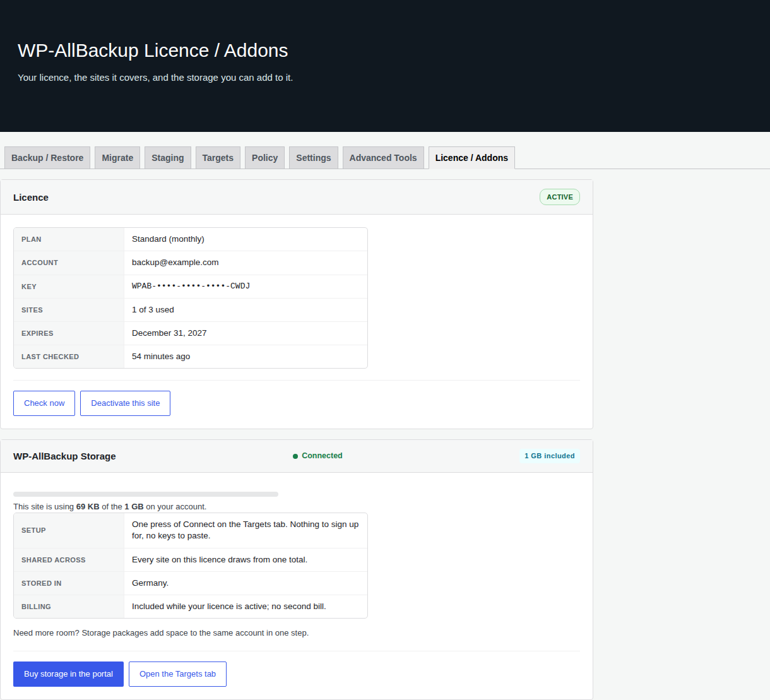Click Deactivate this site button
Screen dimensions: 770x700
pyautogui.click(x=125, y=403)
